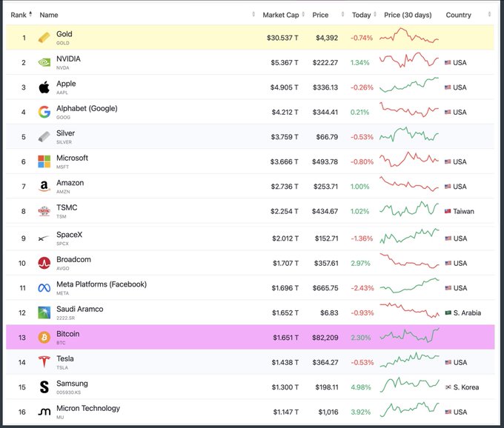Open the Bitcoin name link
The height and width of the screenshot is (428, 504).
pyautogui.click(x=68, y=334)
